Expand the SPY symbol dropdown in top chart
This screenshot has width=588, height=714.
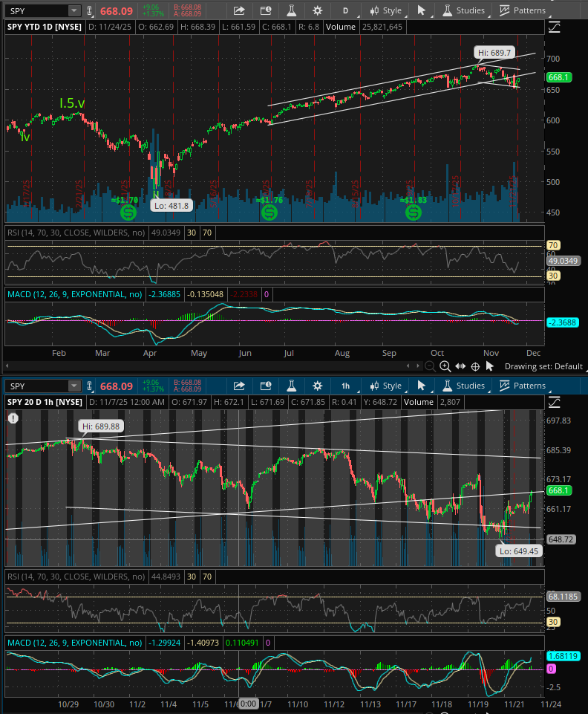[x=73, y=10]
